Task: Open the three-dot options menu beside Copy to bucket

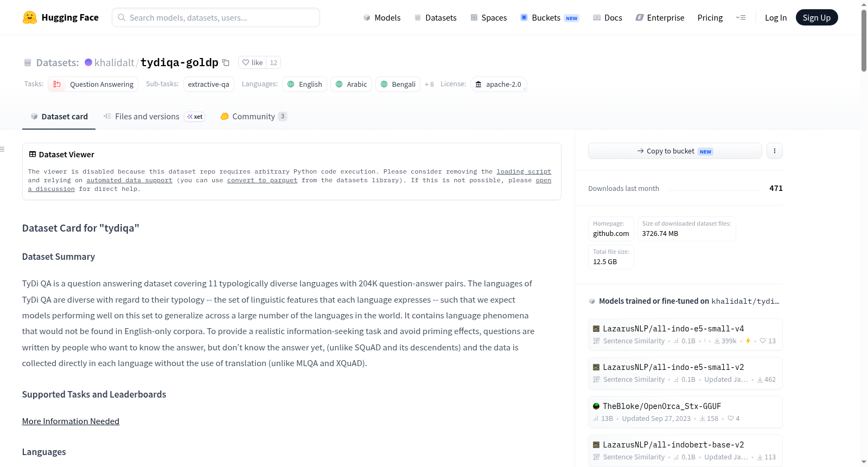Action: (x=775, y=151)
